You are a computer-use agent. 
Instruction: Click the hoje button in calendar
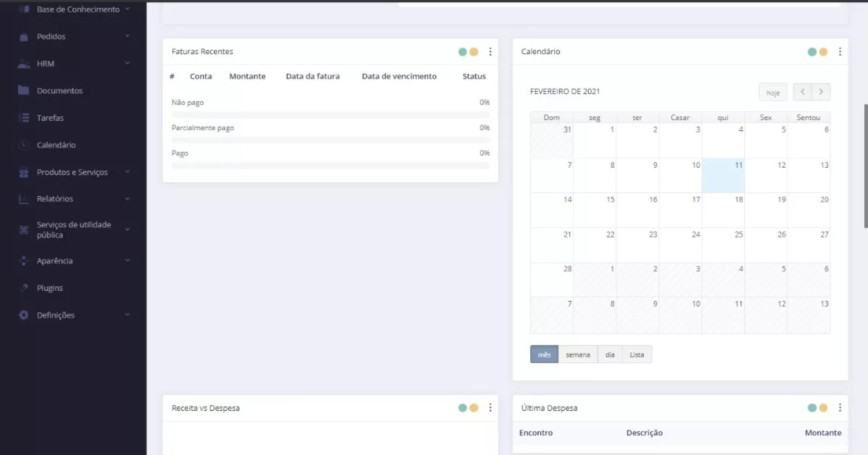tap(773, 92)
